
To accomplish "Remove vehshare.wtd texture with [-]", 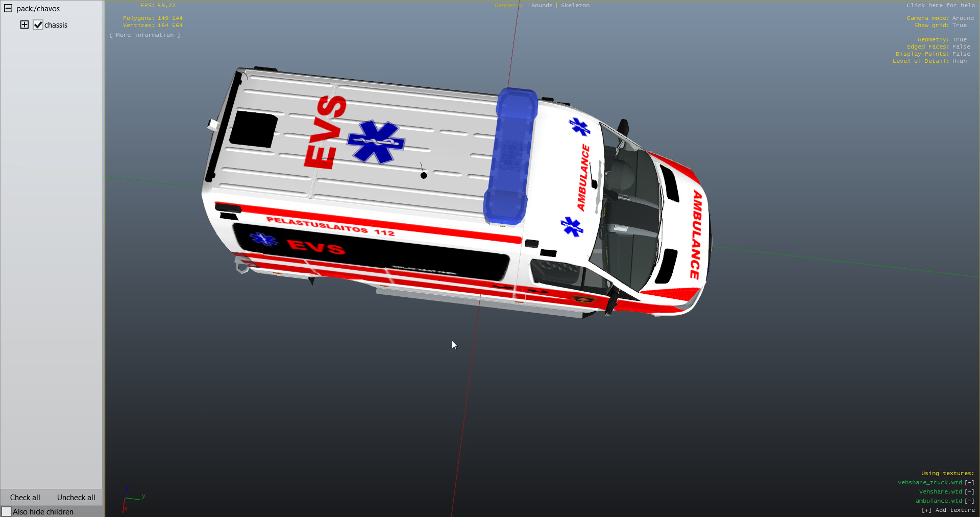I will tap(969, 491).
